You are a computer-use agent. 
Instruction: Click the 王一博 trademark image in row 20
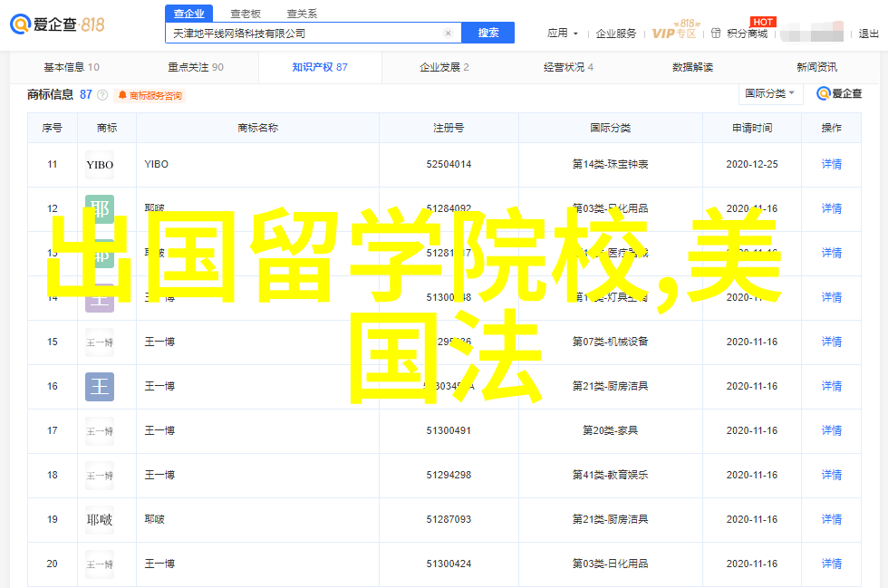(100, 564)
